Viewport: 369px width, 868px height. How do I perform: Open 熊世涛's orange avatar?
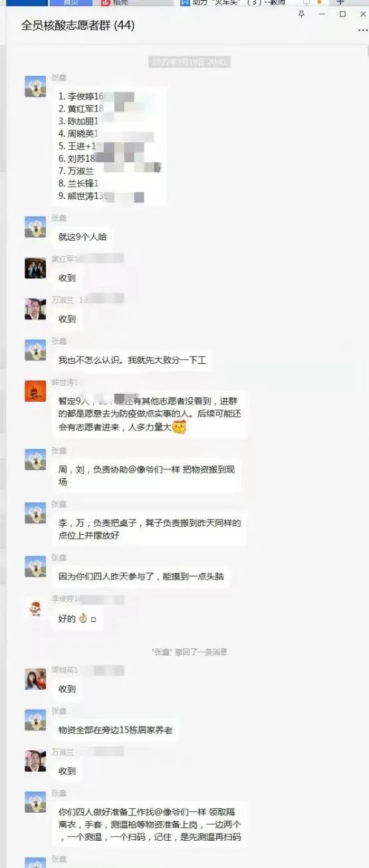point(35,391)
